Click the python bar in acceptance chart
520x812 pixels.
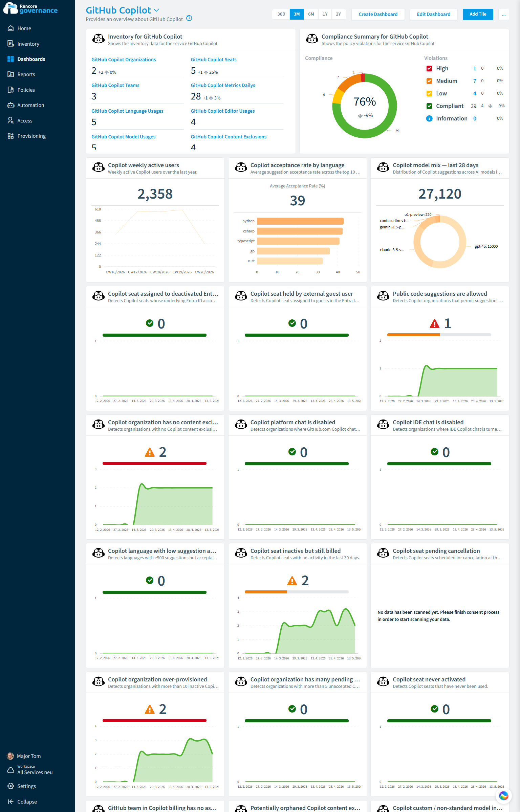click(x=300, y=221)
